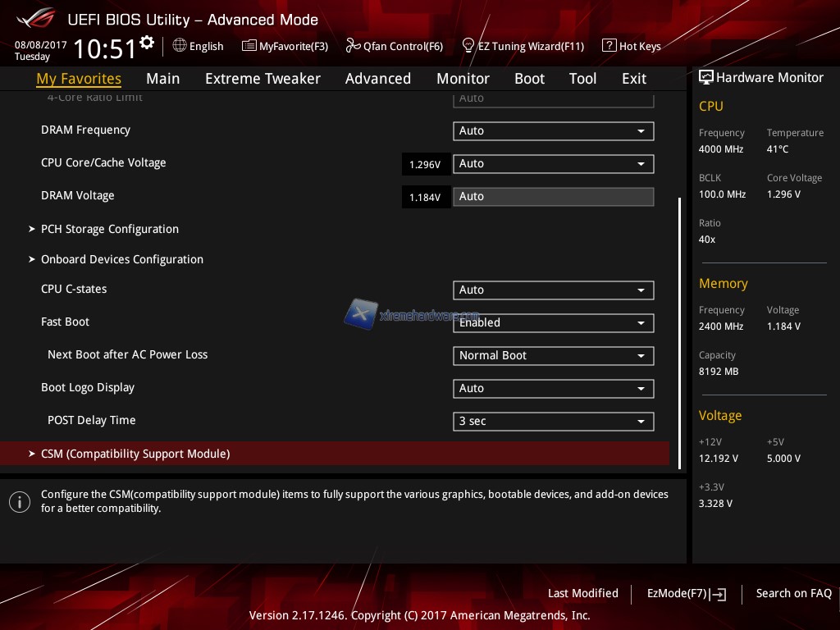Click the info icon in help panel
Viewport: 840px width, 630px height.
click(x=20, y=502)
